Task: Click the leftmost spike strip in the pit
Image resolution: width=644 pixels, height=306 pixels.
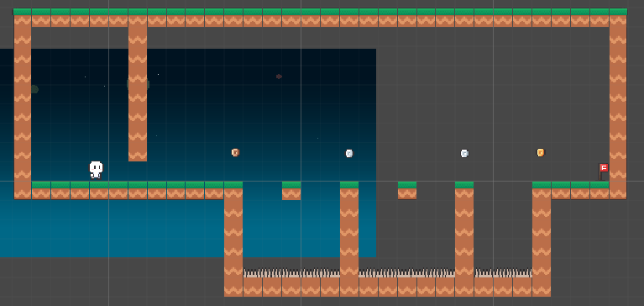Action: click(x=291, y=273)
